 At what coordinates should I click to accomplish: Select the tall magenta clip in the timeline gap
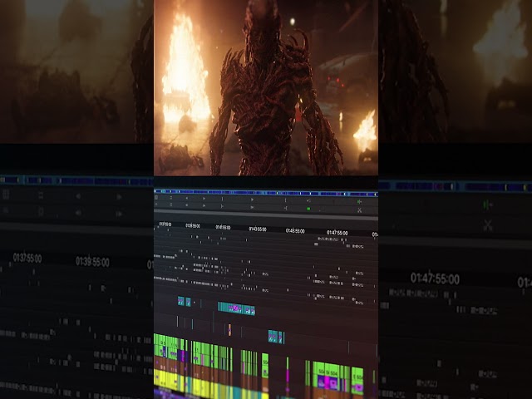pyautogui.click(x=287, y=376)
